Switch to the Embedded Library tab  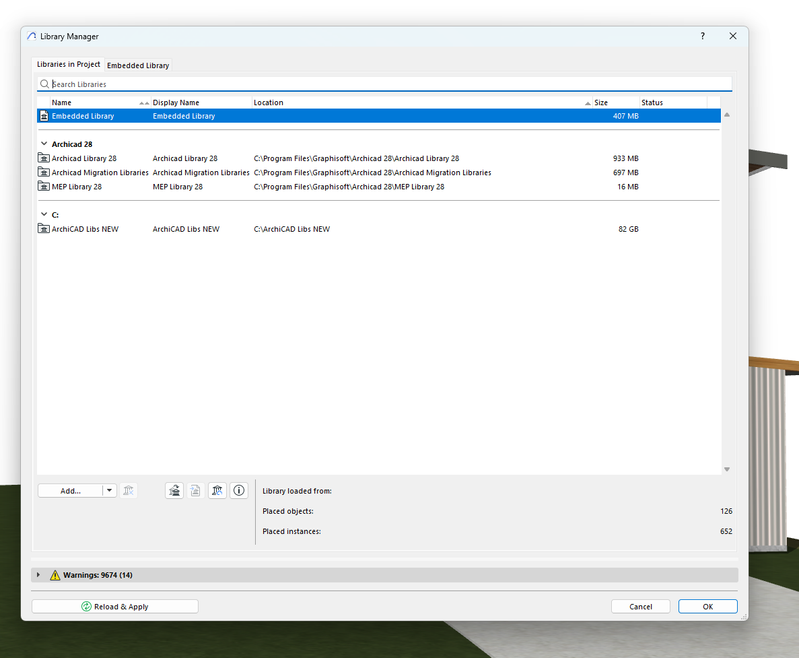[138, 65]
